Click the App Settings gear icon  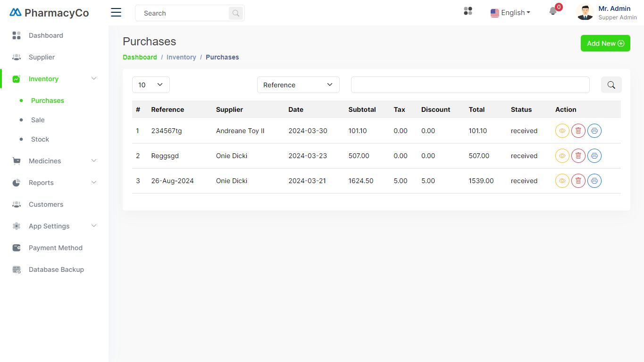17,226
